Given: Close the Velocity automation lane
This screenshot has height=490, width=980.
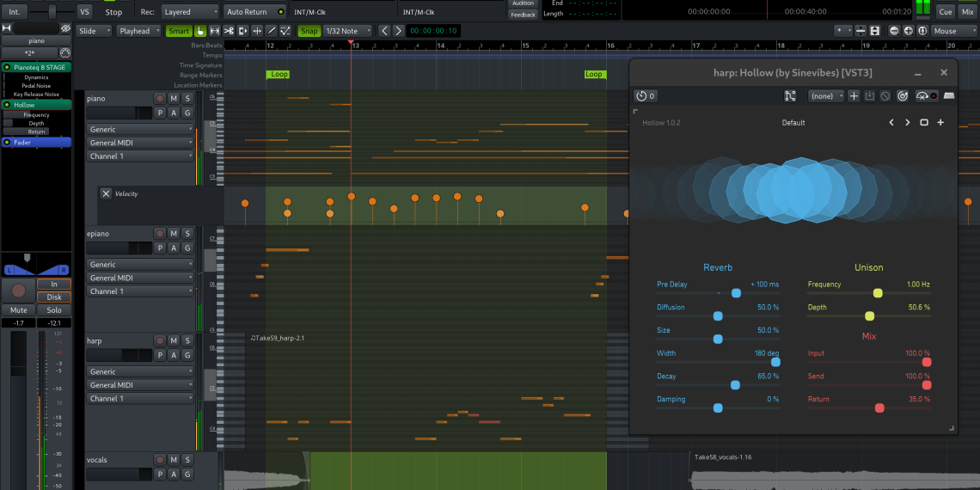Looking at the screenshot, I should click(106, 194).
